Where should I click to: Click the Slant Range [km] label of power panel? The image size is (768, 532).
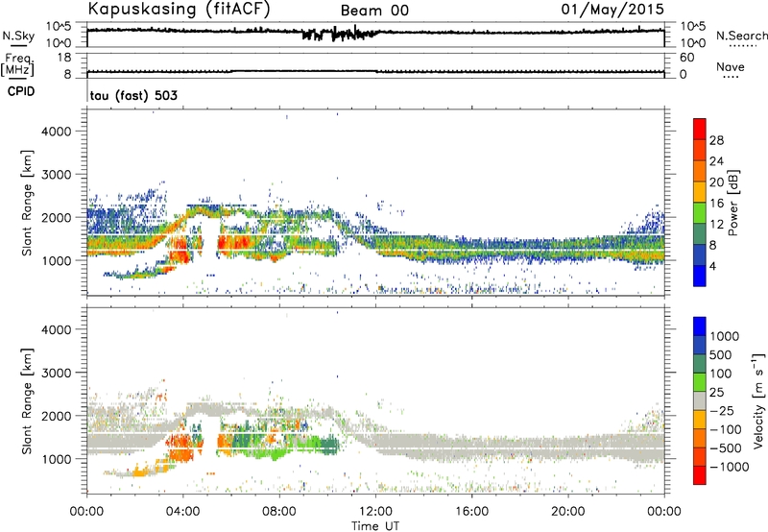click(x=27, y=203)
